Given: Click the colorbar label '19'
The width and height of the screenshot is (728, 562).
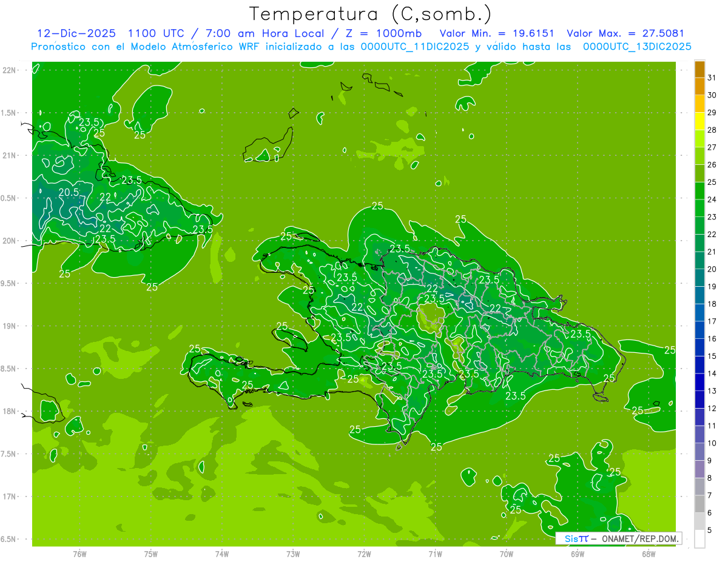Looking at the screenshot, I should tap(712, 286).
